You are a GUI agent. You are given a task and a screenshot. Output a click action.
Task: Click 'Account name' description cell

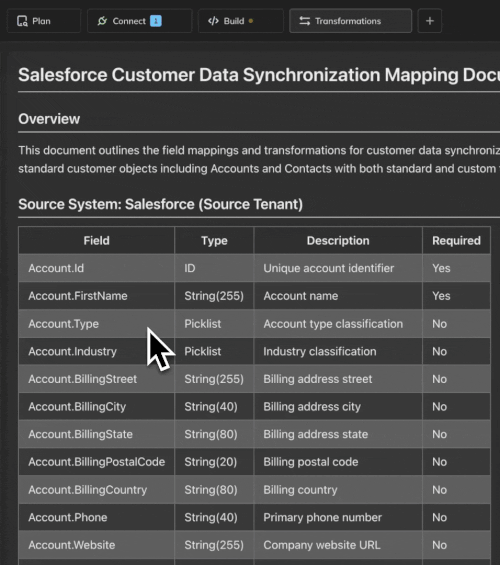pos(338,296)
